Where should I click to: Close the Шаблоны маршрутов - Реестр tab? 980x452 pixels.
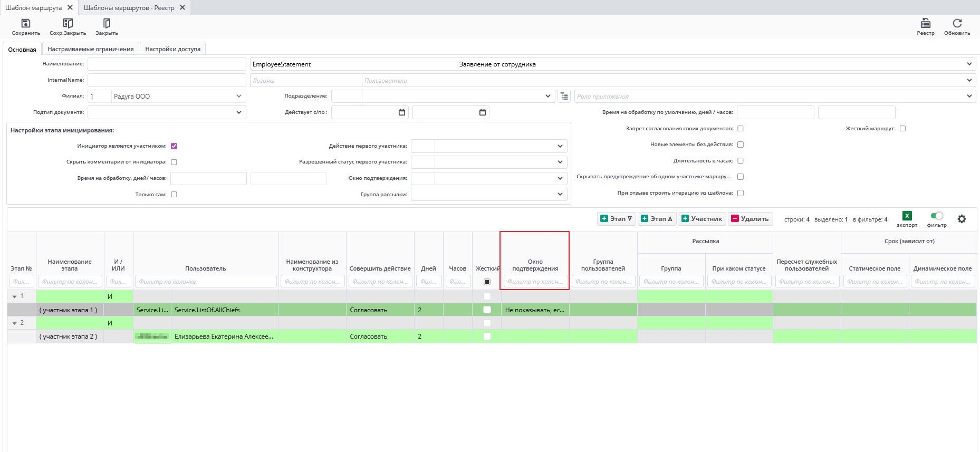182,7
